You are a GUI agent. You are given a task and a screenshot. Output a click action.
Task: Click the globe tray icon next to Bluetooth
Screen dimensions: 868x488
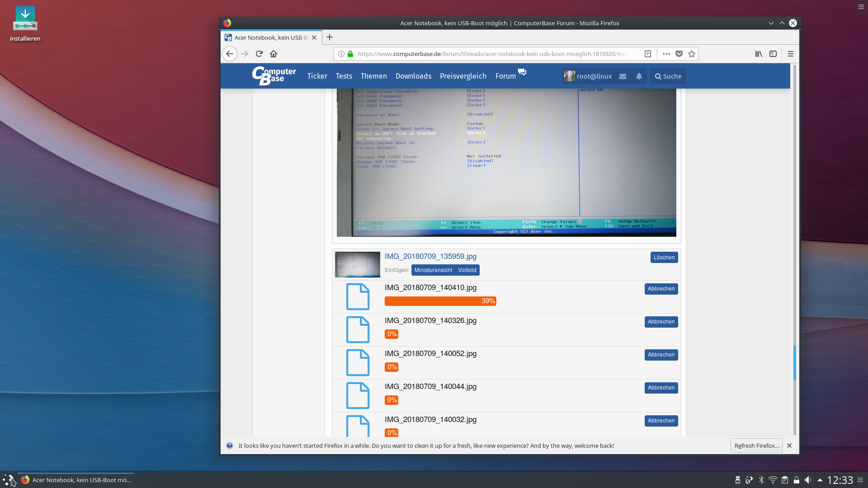(x=749, y=480)
